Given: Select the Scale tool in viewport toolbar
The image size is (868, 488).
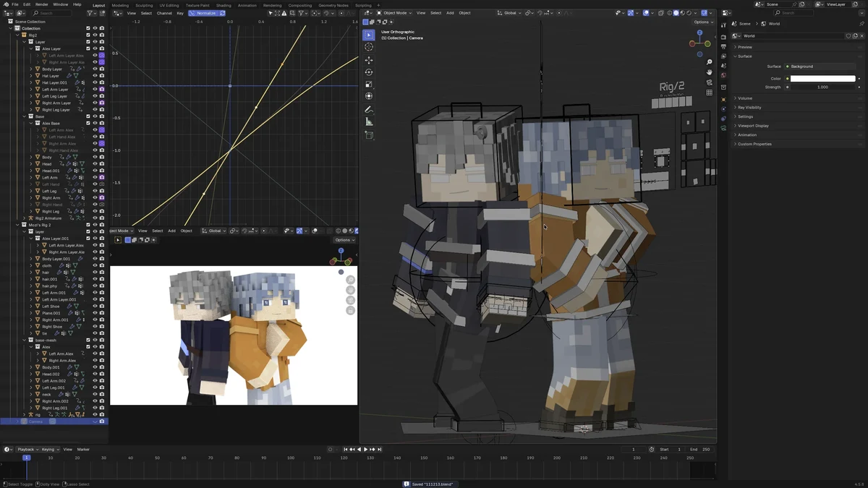Looking at the screenshot, I should point(369,84).
